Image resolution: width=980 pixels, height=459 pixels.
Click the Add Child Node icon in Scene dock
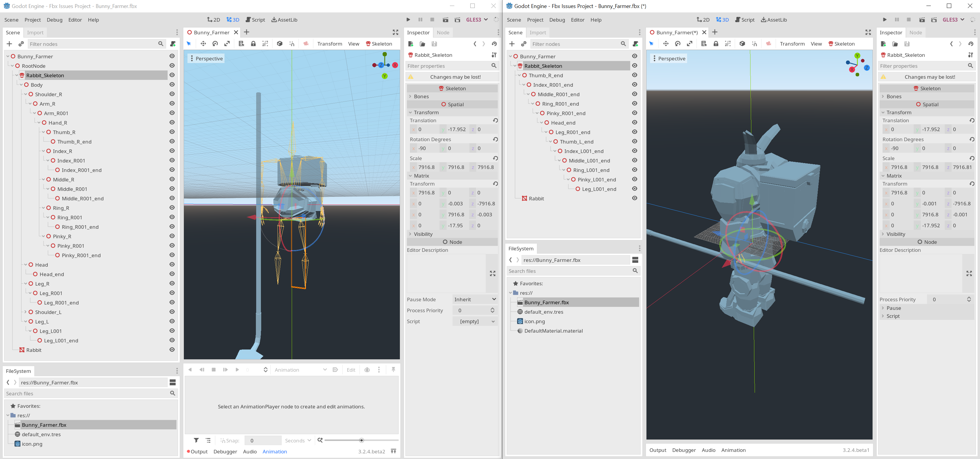pos(9,44)
